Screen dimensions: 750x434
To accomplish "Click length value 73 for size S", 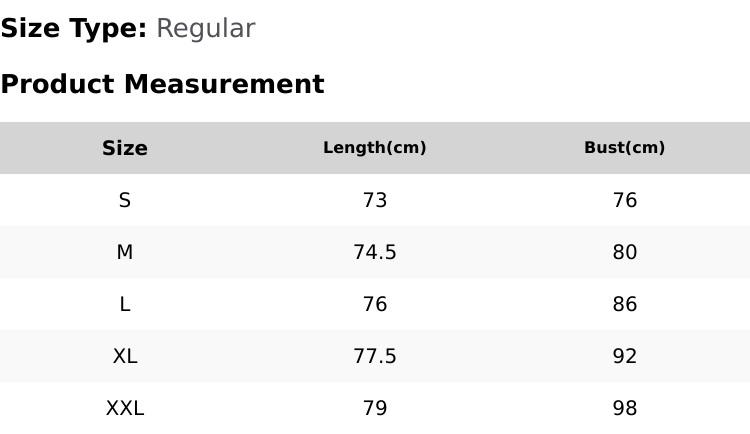I will (x=375, y=200).
